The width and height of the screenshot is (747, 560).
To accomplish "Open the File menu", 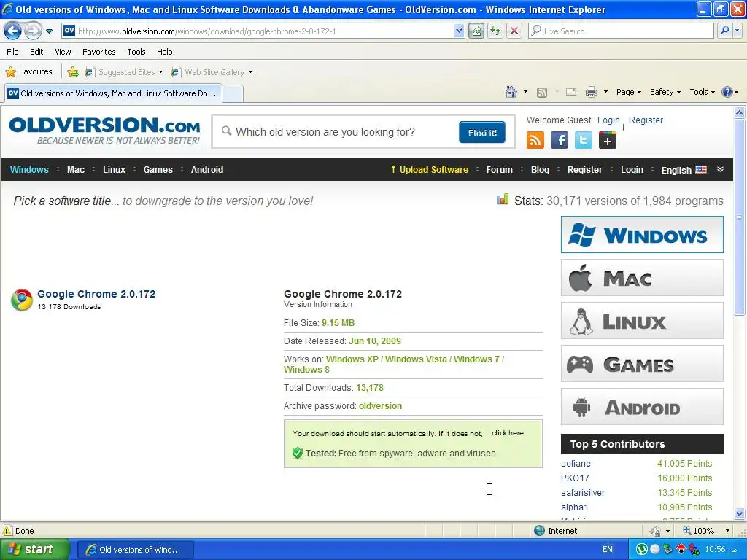I will [13, 52].
